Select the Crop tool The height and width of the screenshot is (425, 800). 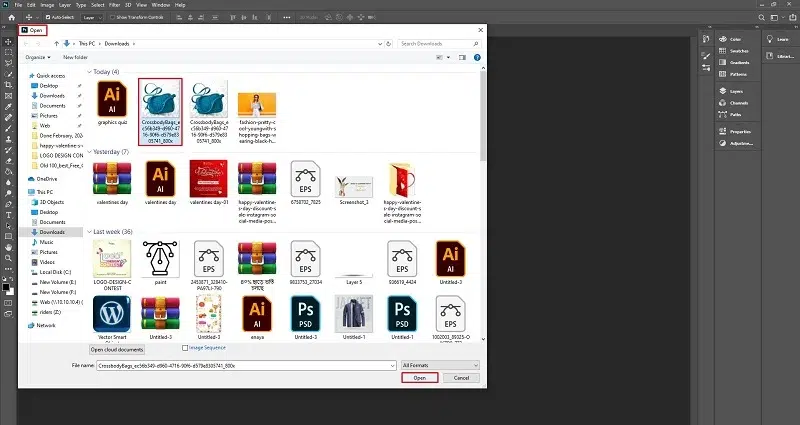pos(8,85)
